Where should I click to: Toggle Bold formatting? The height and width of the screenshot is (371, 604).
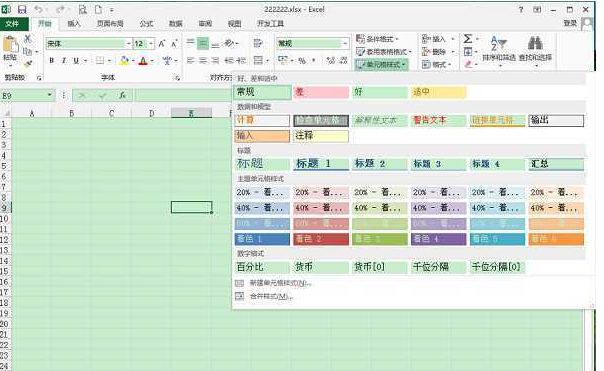pyautogui.click(x=52, y=60)
